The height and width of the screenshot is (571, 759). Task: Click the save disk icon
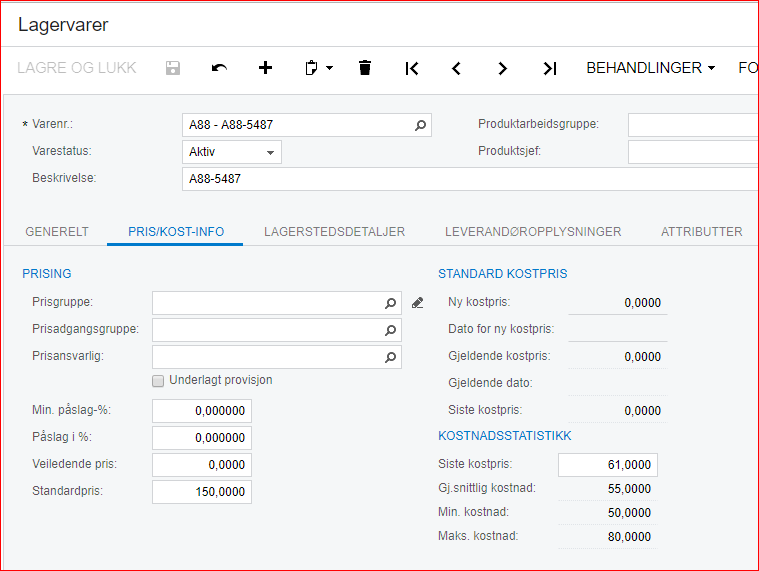(172, 68)
